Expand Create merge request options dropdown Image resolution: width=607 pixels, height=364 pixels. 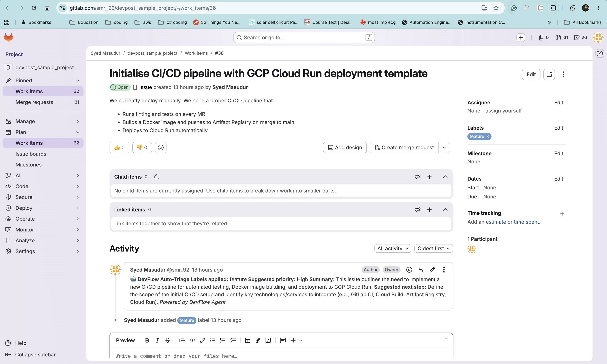tap(444, 147)
